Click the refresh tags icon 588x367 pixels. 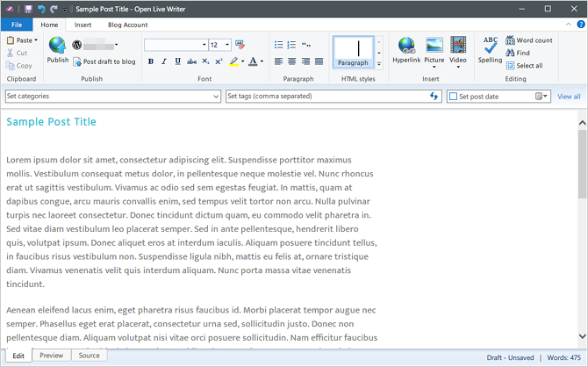(434, 96)
